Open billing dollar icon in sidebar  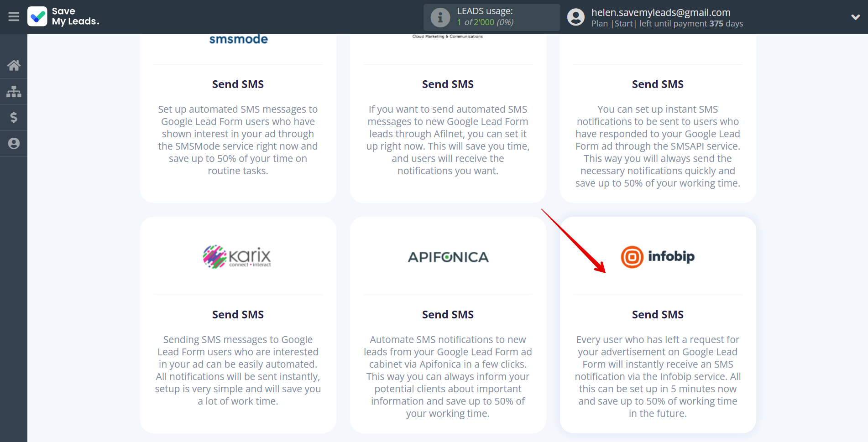click(14, 118)
